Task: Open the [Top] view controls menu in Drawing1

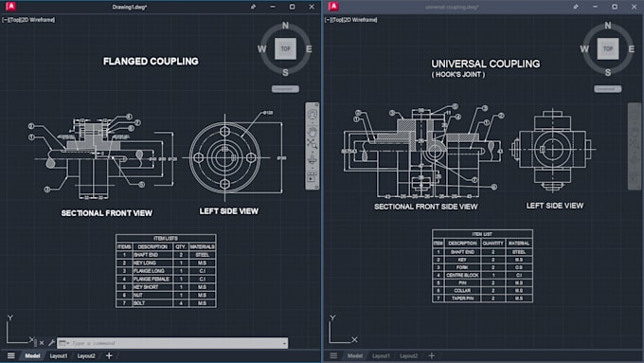Action: click(x=15, y=20)
